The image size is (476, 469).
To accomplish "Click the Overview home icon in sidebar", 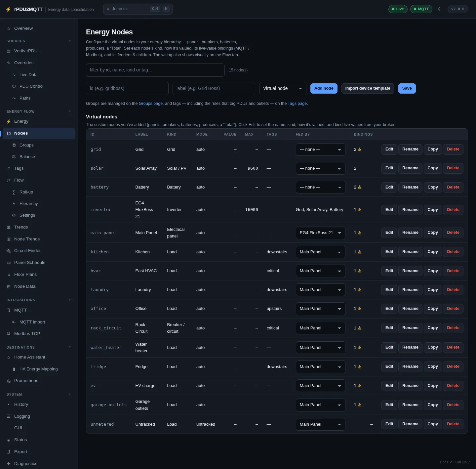I will (9, 28).
